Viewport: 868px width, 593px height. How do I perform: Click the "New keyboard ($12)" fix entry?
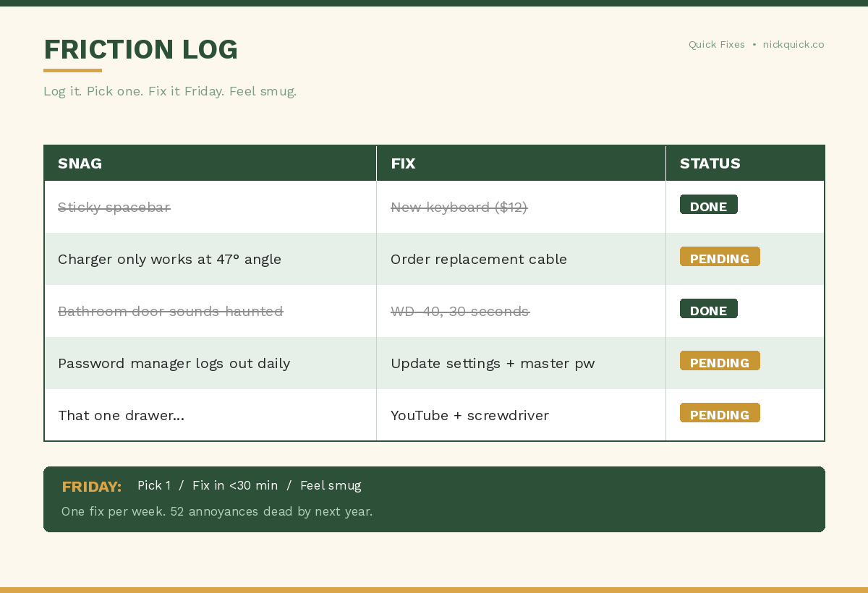click(459, 207)
